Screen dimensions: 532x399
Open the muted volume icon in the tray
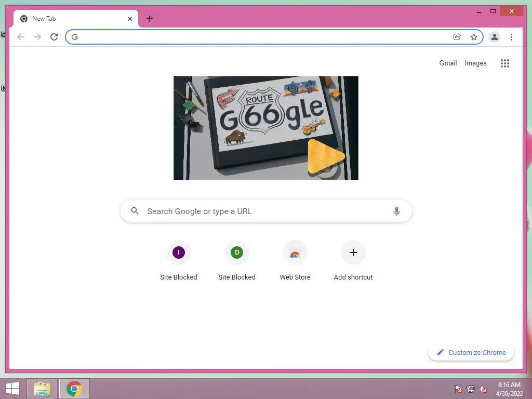pyautogui.click(x=483, y=389)
